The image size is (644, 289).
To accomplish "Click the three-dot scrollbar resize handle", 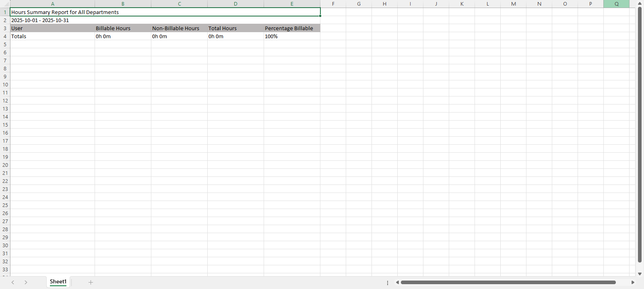I will point(388,283).
